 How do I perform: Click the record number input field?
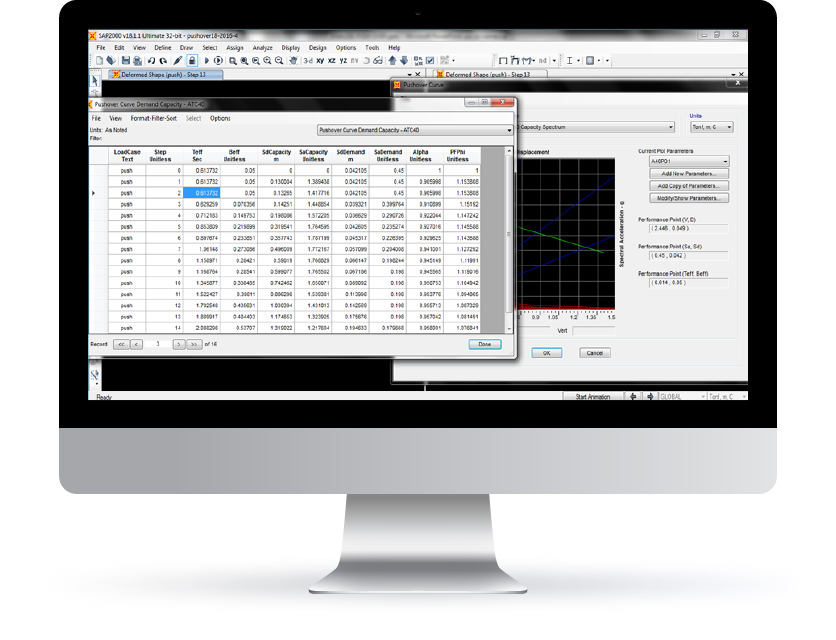tap(157, 344)
